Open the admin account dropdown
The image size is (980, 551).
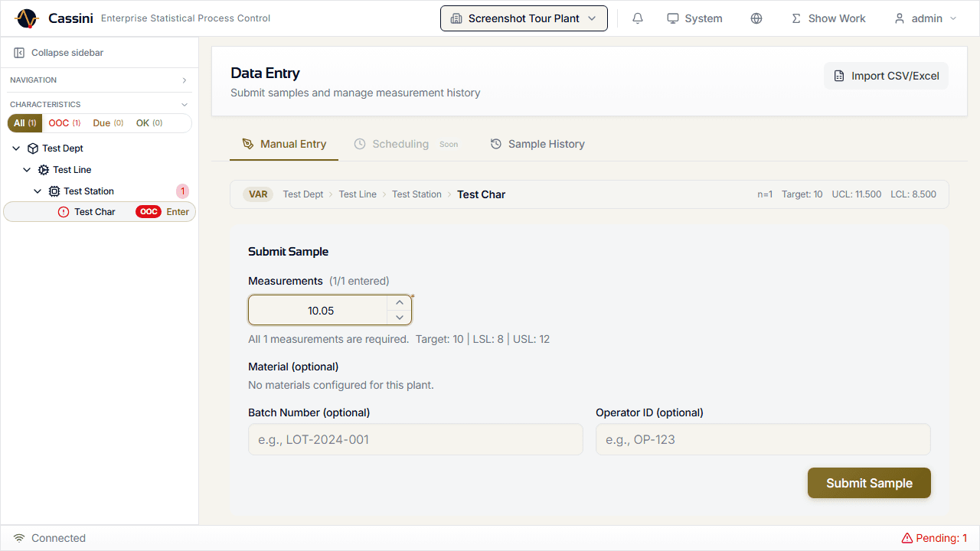click(x=924, y=18)
